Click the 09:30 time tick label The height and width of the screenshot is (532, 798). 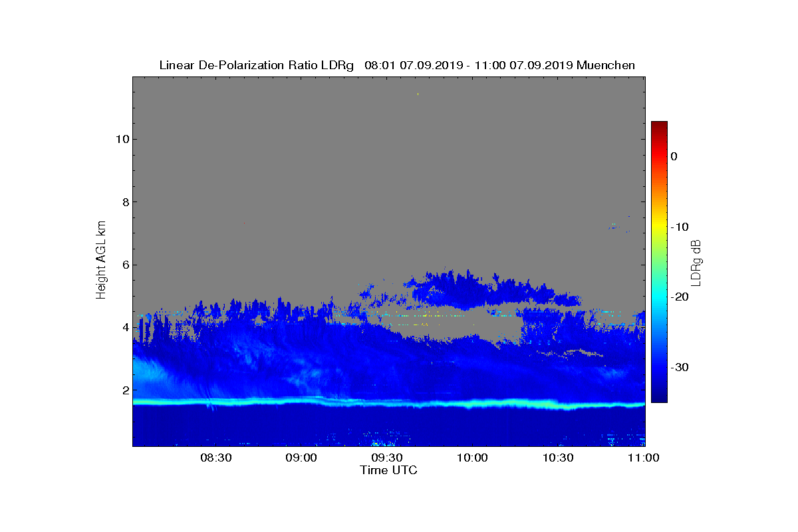386,458
